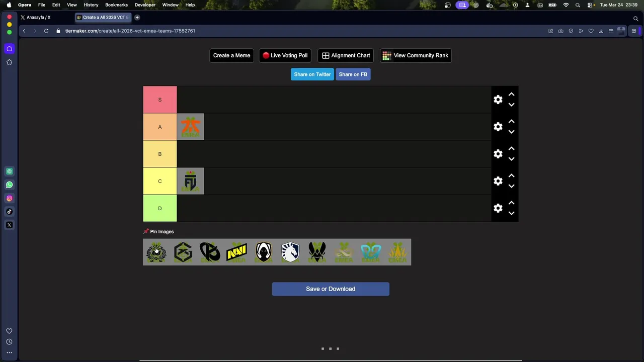The height and width of the screenshot is (362, 644).
Task: Move S tier row up with arrow
Action: click(x=511, y=94)
